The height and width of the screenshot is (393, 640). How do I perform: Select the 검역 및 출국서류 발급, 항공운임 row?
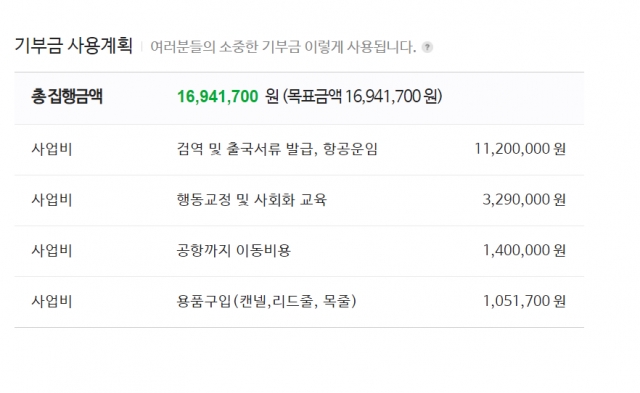click(299, 149)
